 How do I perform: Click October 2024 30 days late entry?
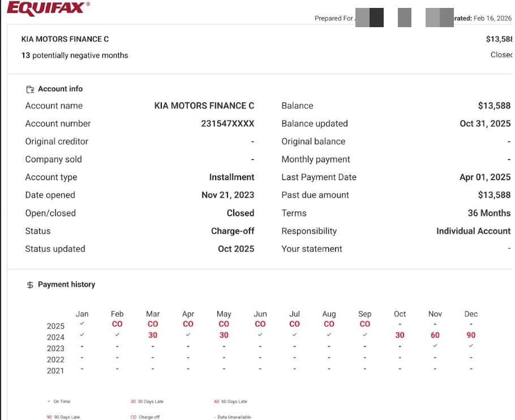pos(400,335)
